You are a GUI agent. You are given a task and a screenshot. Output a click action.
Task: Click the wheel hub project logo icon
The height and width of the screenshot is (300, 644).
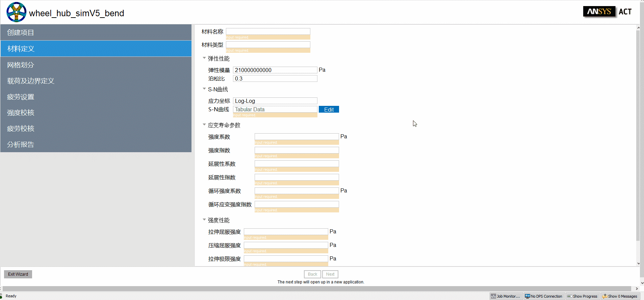click(16, 12)
